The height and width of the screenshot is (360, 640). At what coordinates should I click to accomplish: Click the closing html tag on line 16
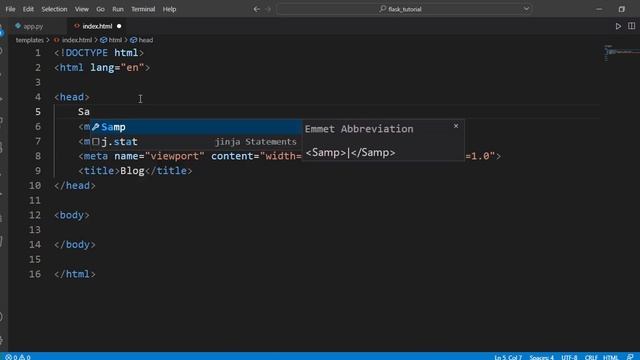tap(75, 274)
